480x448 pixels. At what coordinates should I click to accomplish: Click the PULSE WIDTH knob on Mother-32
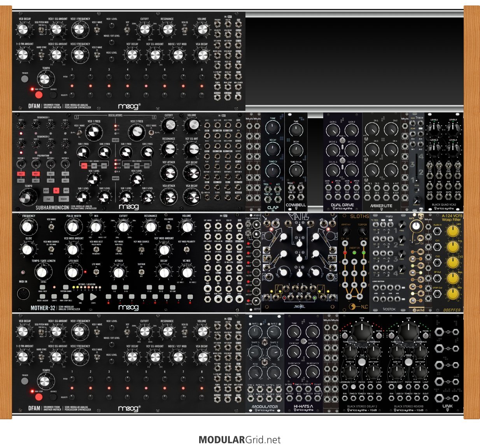(74, 227)
